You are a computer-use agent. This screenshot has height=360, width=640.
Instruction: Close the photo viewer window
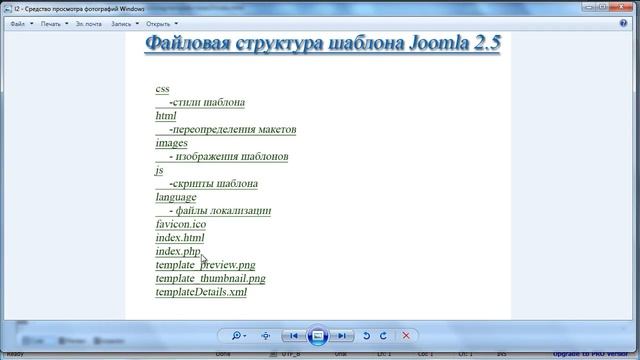pos(622,7)
